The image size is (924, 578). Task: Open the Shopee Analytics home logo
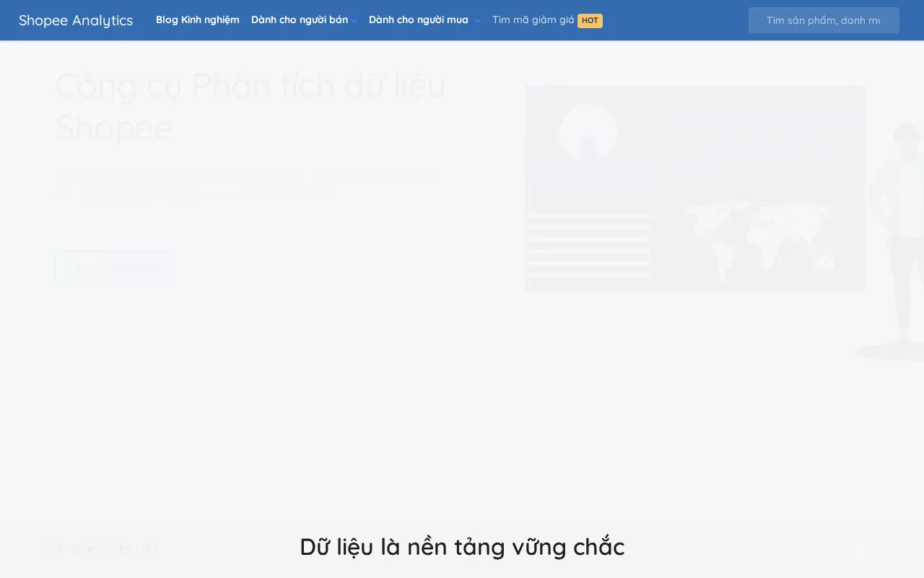pos(76,20)
